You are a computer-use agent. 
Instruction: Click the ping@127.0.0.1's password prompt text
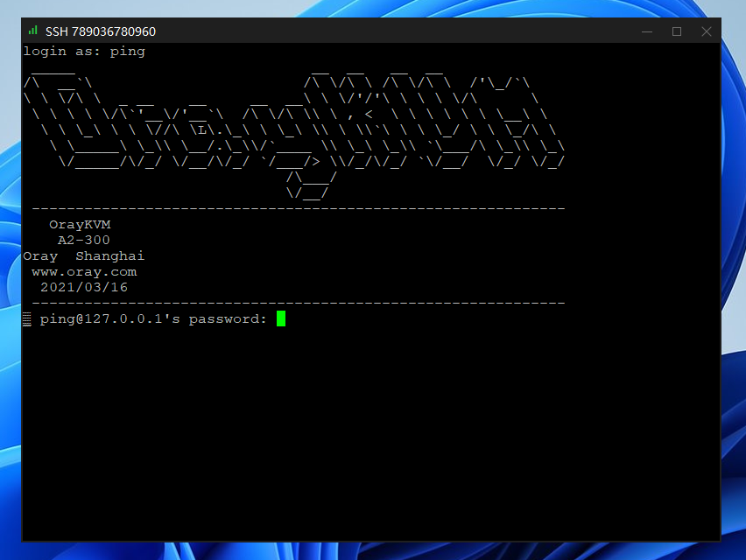pos(153,319)
